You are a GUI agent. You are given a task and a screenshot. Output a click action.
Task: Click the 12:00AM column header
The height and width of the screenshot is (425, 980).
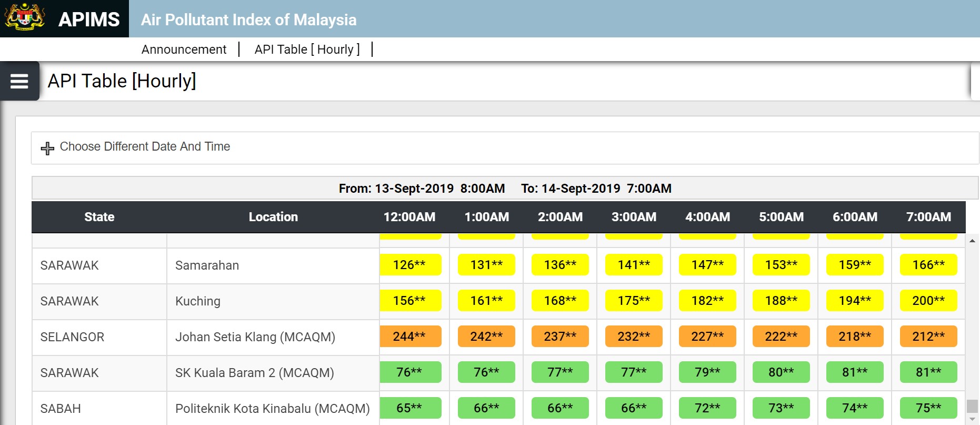[409, 217]
